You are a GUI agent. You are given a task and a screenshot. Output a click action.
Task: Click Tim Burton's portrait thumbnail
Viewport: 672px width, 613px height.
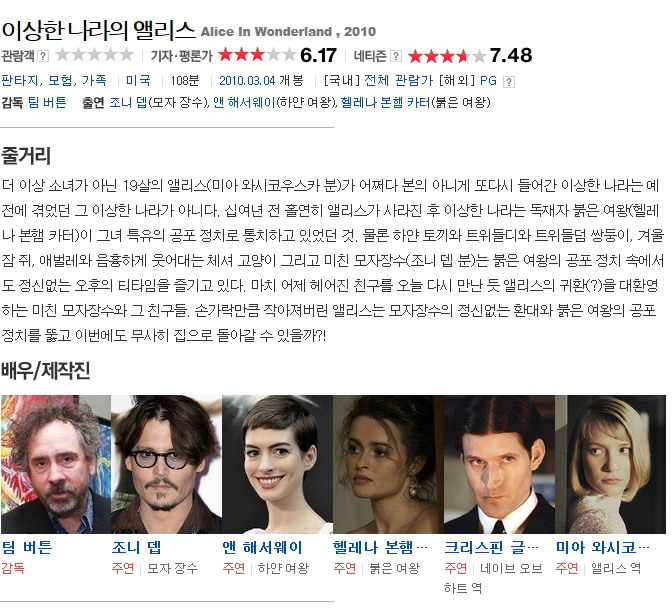click(56, 464)
